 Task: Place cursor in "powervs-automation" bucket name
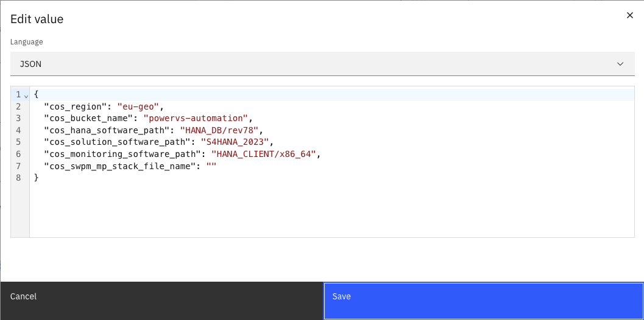coord(196,118)
